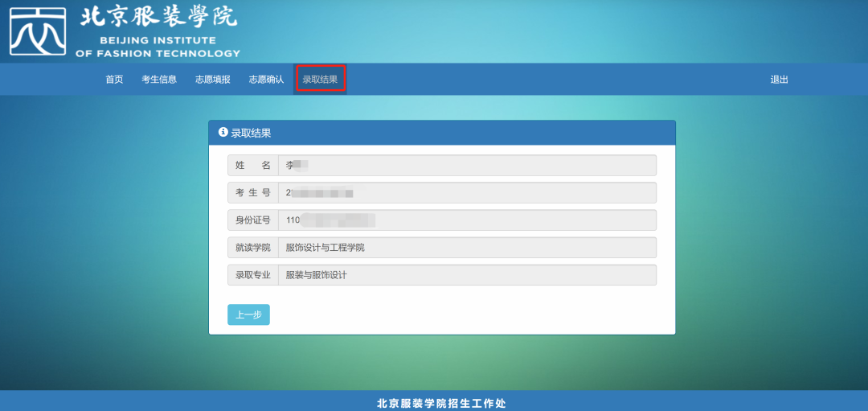Click the 北京服装學院 calligraphy title
868x411 pixels.
click(x=158, y=18)
